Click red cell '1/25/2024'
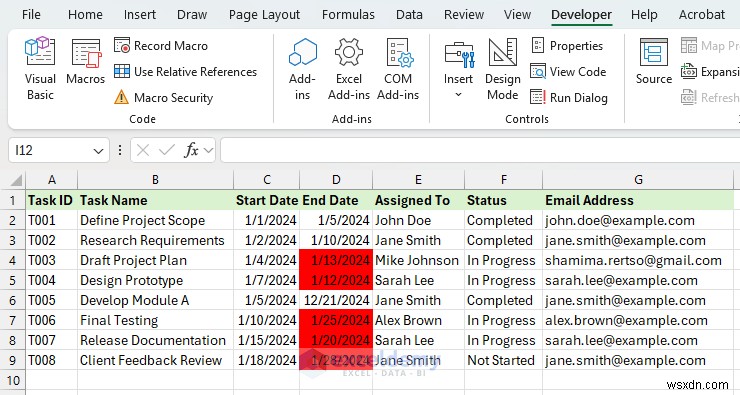Screen dimensions: 740x395 (336, 320)
